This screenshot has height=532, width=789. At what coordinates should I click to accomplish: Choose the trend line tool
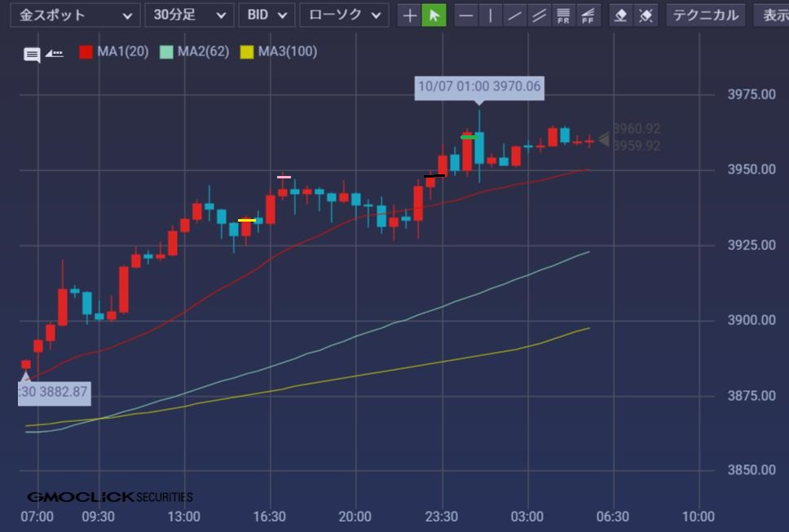coord(514,15)
